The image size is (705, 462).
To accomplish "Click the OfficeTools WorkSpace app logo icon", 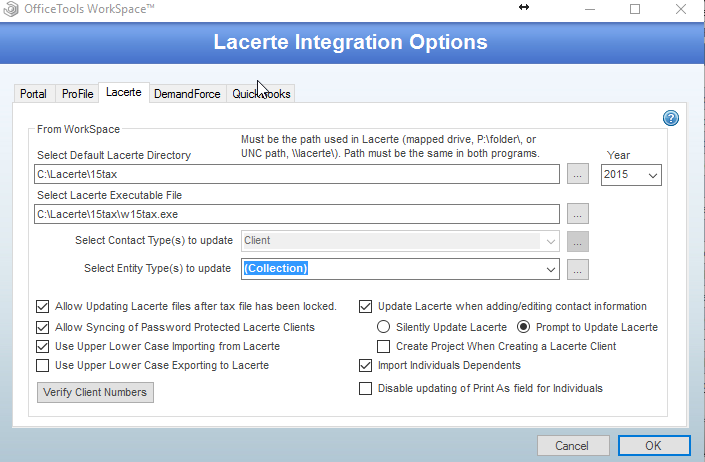I will (x=11, y=9).
